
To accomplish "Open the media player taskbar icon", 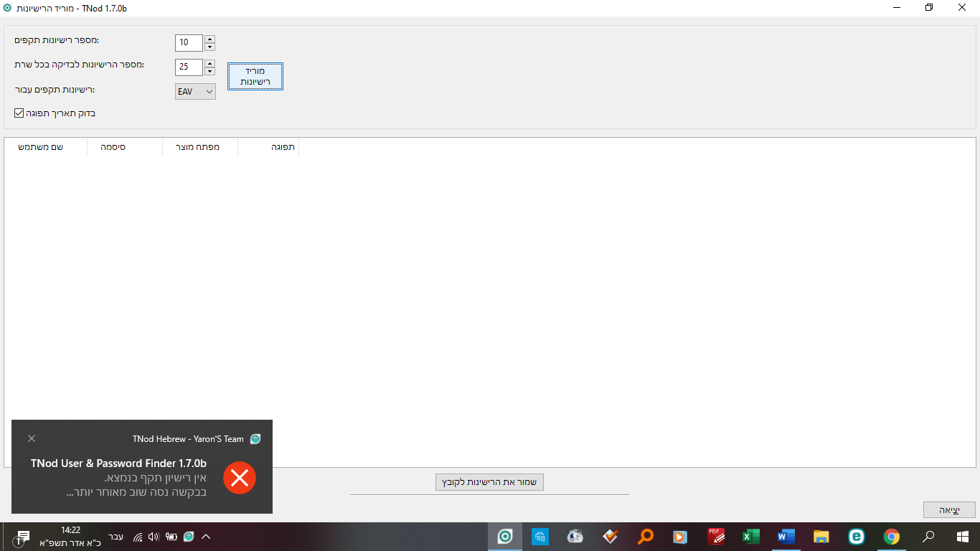I will (680, 537).
